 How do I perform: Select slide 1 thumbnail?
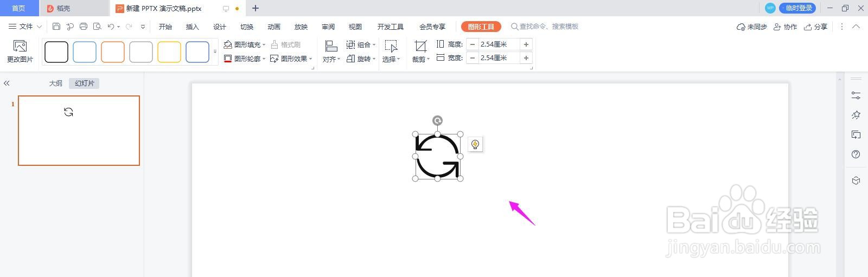(x=79, y=131)
